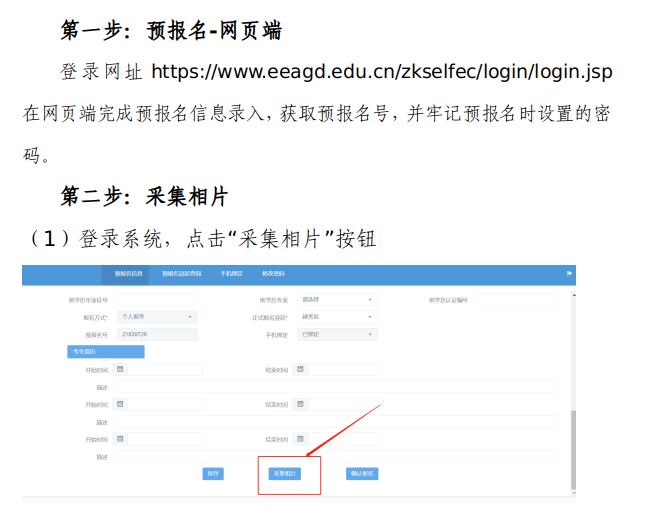The image size is (667, 521).
Task: Open calendar icon for third 结束时间 row
Action: [x=301, y=439]
